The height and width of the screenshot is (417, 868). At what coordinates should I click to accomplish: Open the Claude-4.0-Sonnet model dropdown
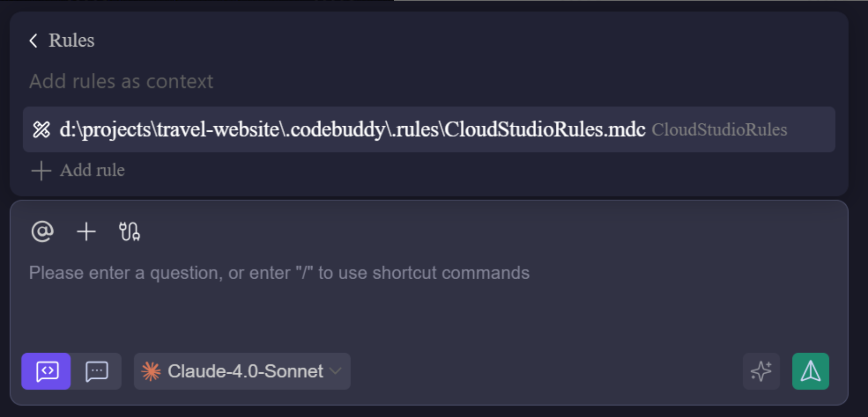coord(242,371)
